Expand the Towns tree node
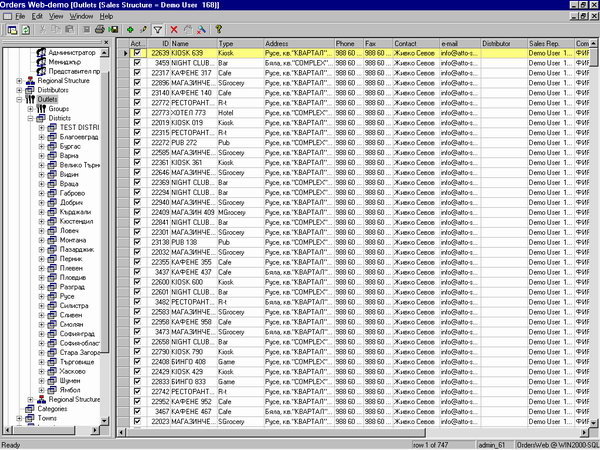Image resolution: width=600 pixels, height=450 pixels. tap(19, 419)
